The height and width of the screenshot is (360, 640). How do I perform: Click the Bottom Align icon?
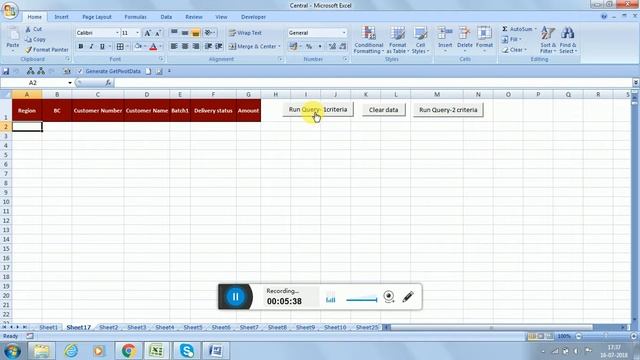click(x=196, y=33)
